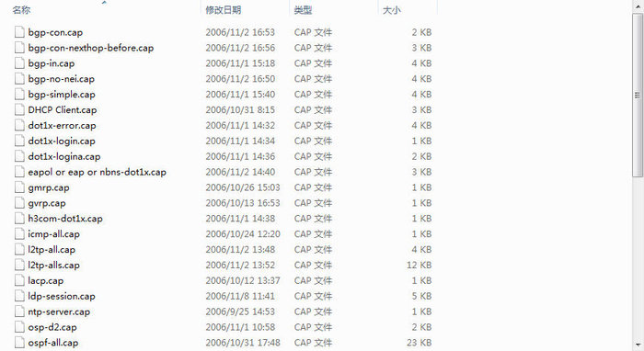Click the file icon of bgp-con-nexthop-before.cap
The width and height of the screenshot is (644, 351).
click(19, 48)
